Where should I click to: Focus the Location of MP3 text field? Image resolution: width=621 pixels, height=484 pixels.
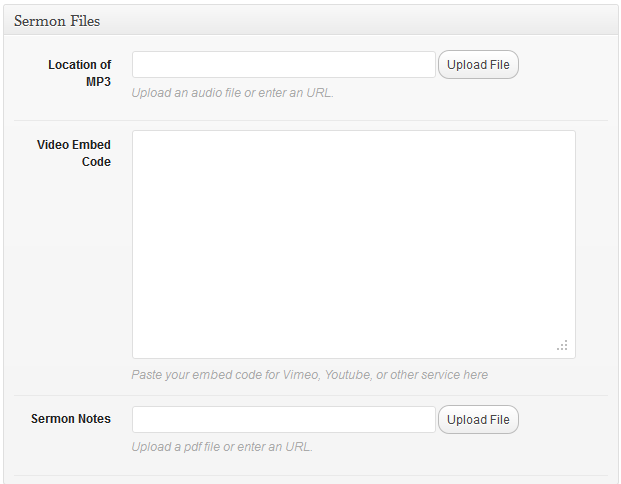[x=284, y=65]
